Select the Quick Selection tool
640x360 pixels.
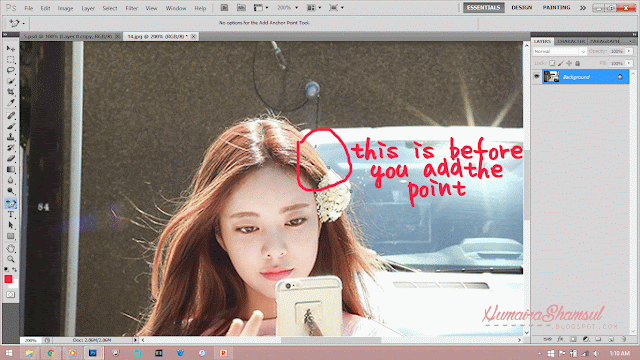tap(11, 81)
